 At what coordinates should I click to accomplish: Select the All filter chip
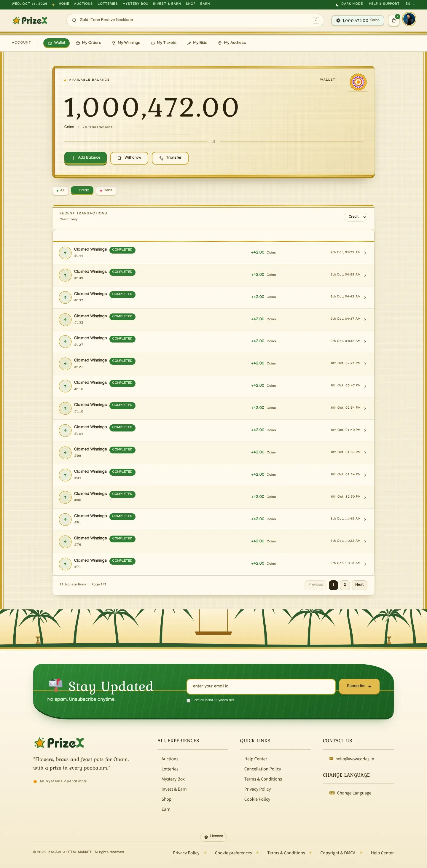(x=60, y=190)
